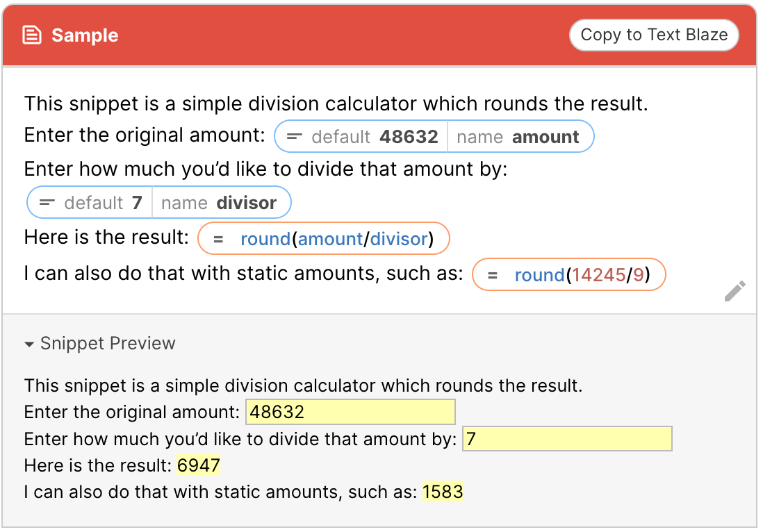Select the default 7 setting segment
This screenshot has width=763, height=532.
[103, 203]
